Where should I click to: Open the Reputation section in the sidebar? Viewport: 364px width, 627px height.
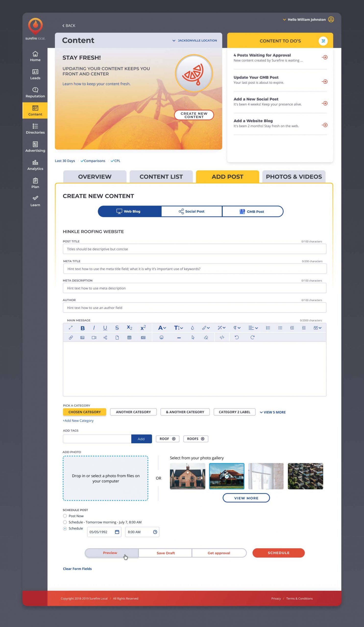(35, 93)
